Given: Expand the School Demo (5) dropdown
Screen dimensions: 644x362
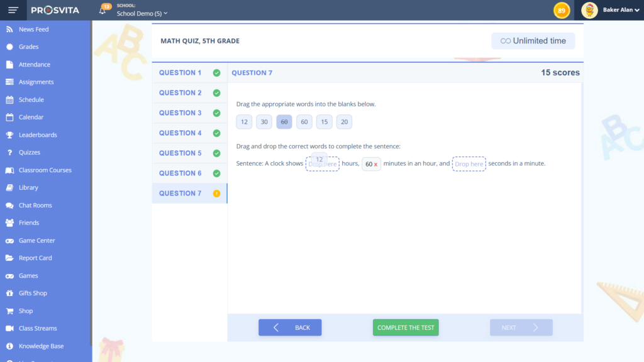Looking at the screenshot, I should click(x=142, y=14).
